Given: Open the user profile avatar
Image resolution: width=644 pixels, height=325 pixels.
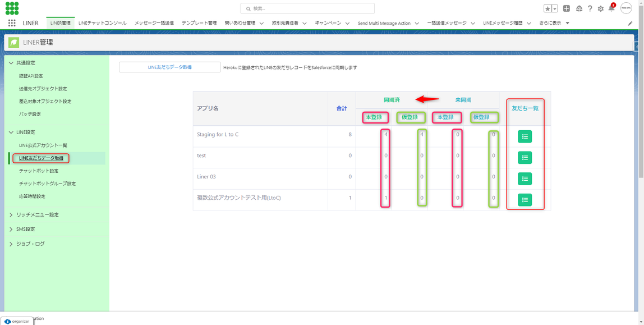Looking at the screenshot, I should [626, 8].
